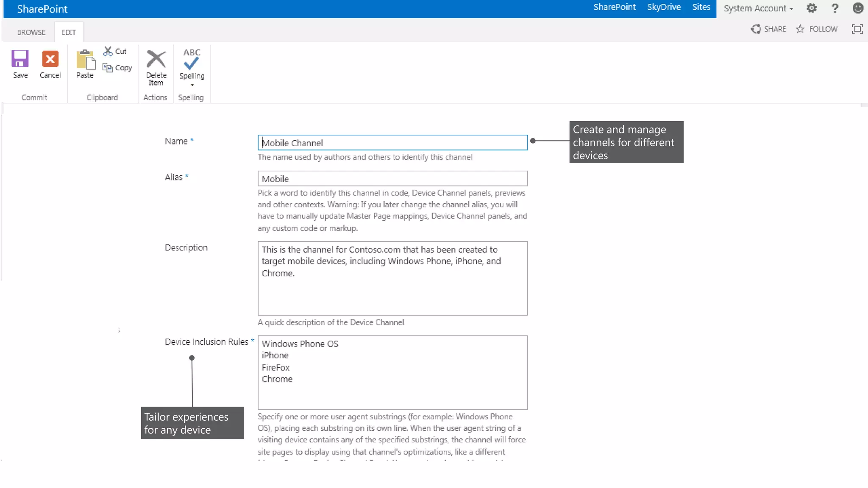Click 'The name used by authors' hint text

click(x=306, y=157)
